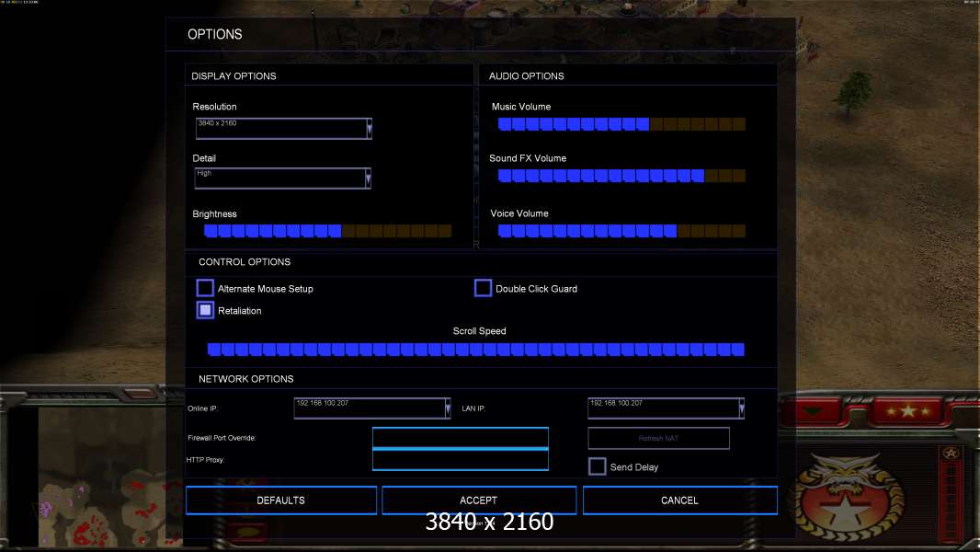The image size is (980, 552).
Task: Open the Resolution dropdown arrow
Action: pyautogui.click(x=369, y=128)
